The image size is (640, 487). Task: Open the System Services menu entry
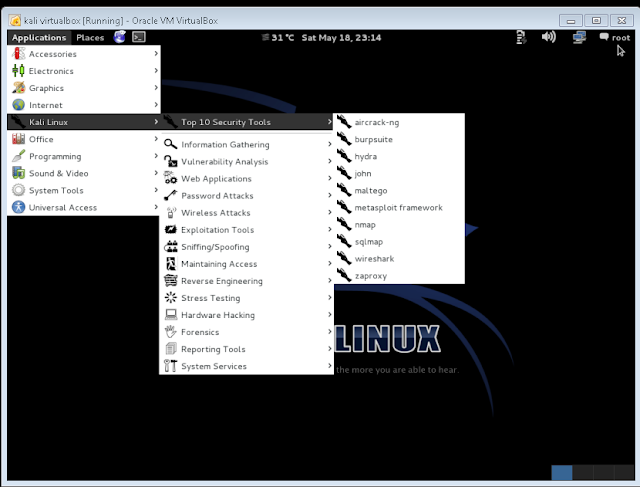tap(247, 366)
